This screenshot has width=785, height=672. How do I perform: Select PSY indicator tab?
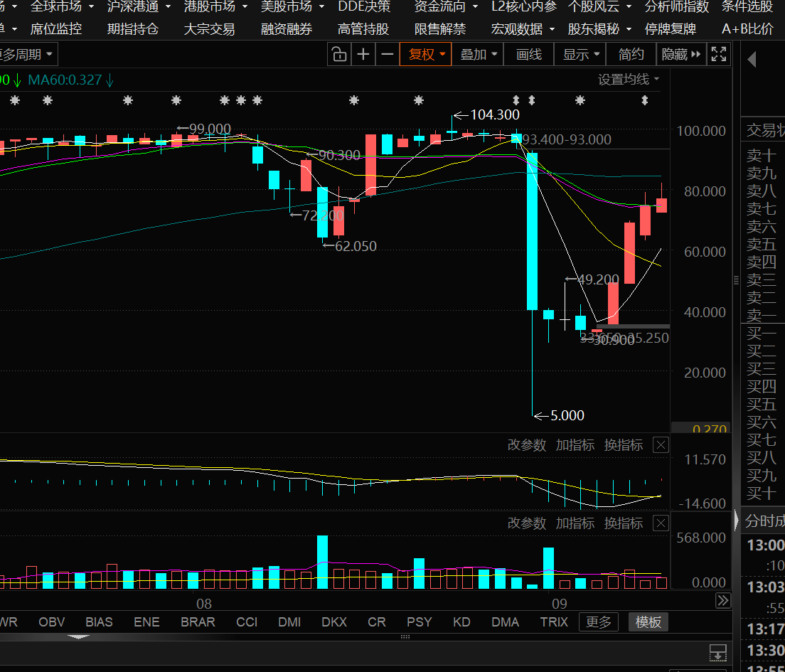[x=419, y=622]
